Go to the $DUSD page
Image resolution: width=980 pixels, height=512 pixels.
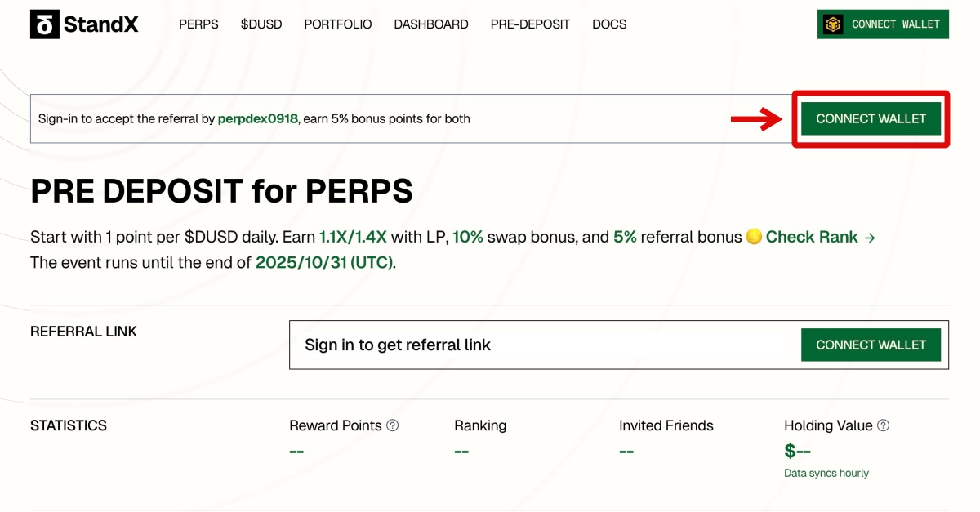point(261,24)
